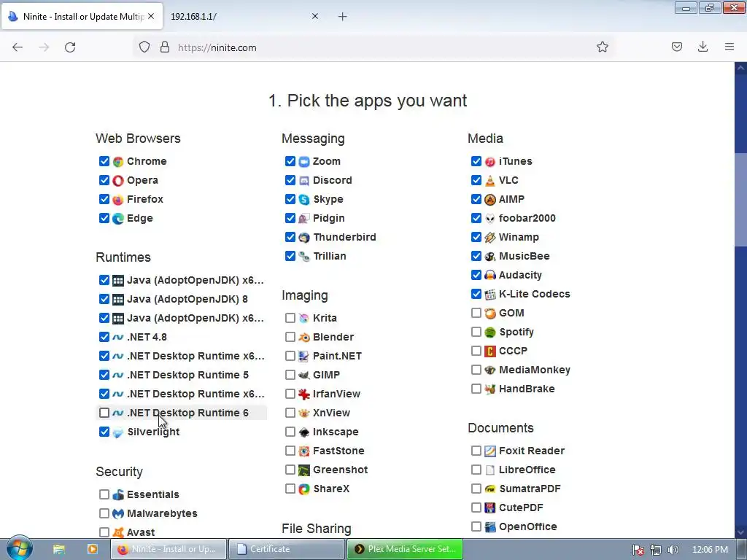Click the volume speaker tray icon

(x=673, y=550)
